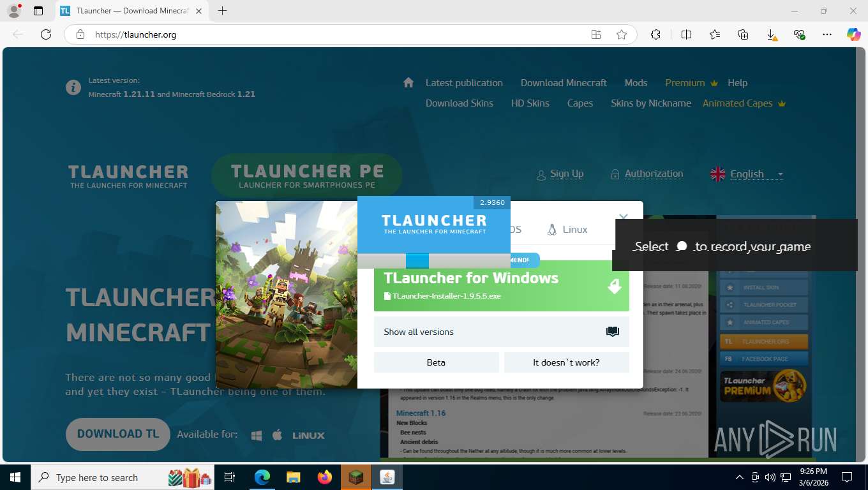This screenshot has width=868, height=490.
Task: Add page to favorites star icon
Action: click(622, 34)
